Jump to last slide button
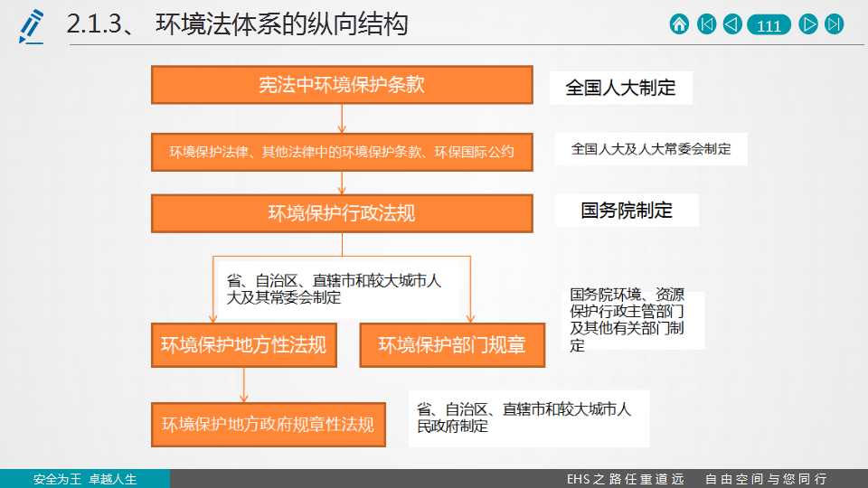868x488 pixels. point(835,24)
